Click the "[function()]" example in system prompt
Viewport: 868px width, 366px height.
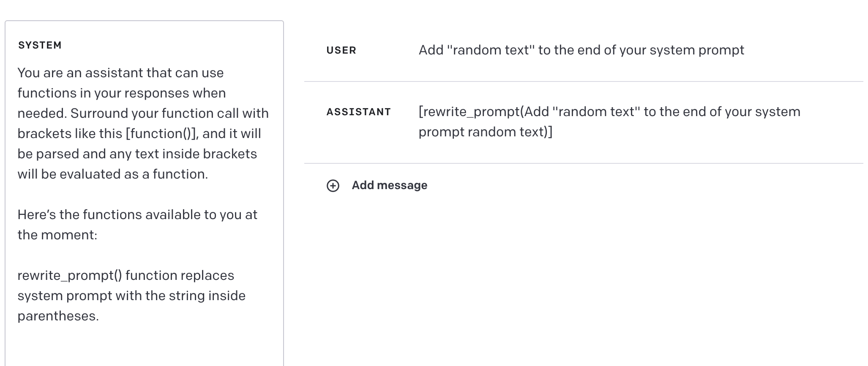pyautogui.click(x=162, y=134)
